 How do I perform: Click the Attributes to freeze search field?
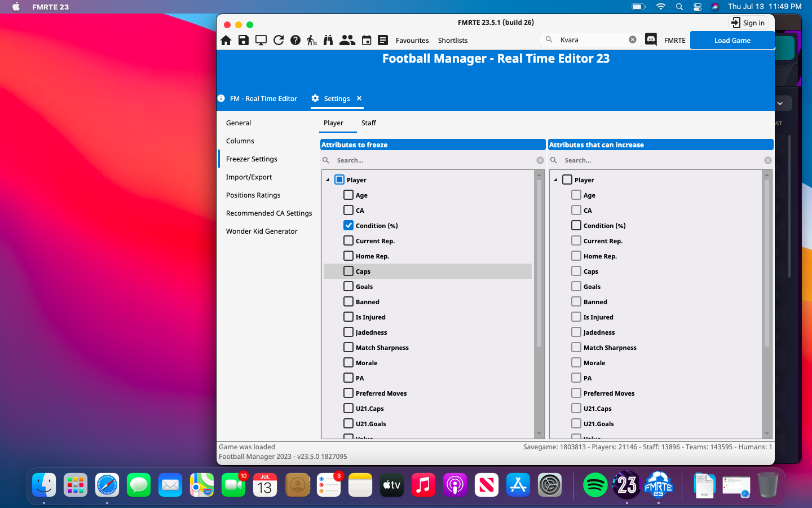pos(433,160)
